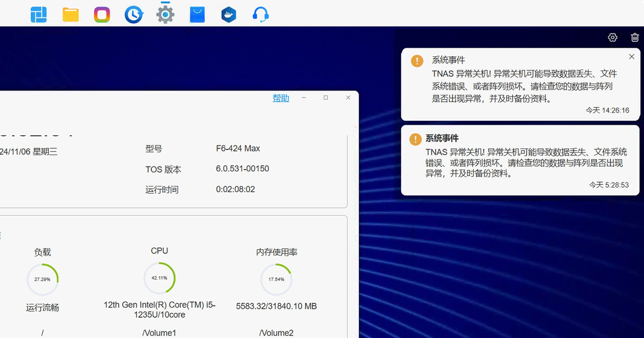644x338 pixels.
Task: Select the uptime value 0:02:08:02
Action: click(x=235, y=189)
